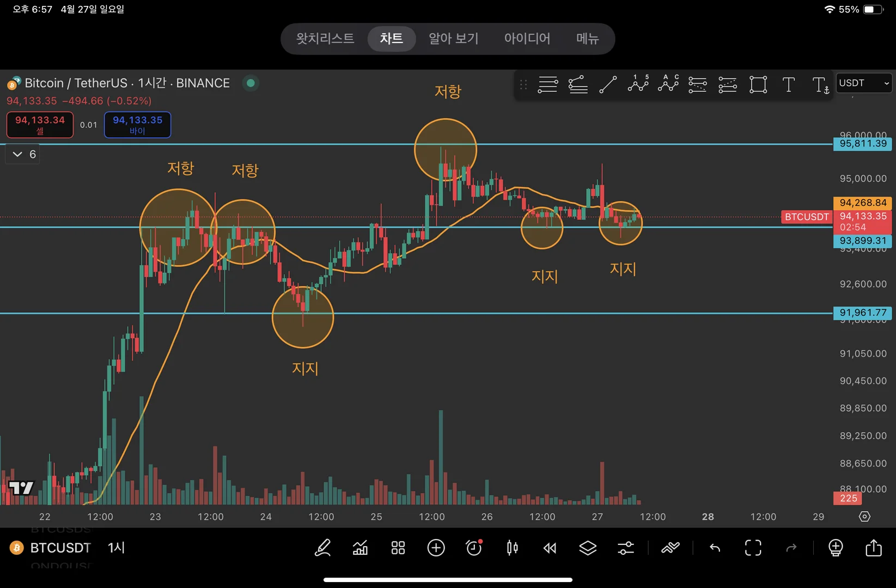
Task: Open the layers object tree icon
Action: pyautogui.click(x=588, y=548)
